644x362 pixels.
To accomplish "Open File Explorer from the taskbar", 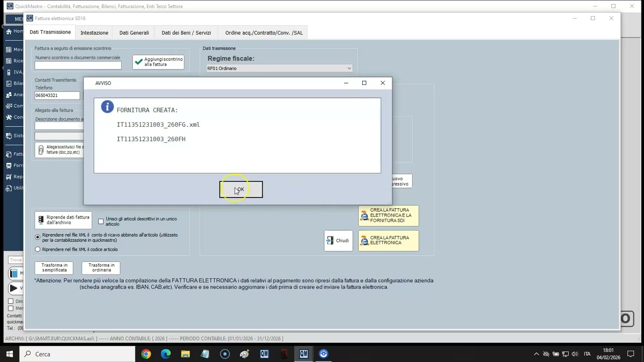I will [x=185, y=354].
